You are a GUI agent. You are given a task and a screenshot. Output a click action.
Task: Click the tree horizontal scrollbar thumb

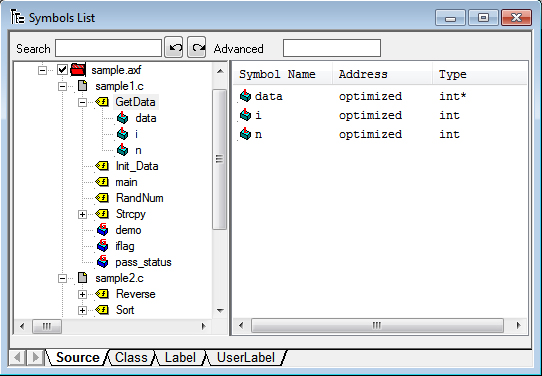[x=47, y=326]
